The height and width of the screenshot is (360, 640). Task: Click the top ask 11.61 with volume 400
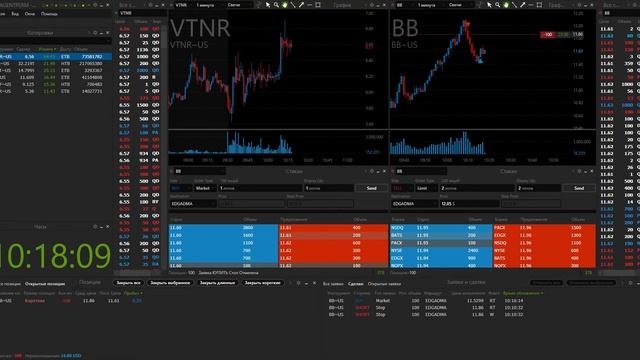coord(333,228)
